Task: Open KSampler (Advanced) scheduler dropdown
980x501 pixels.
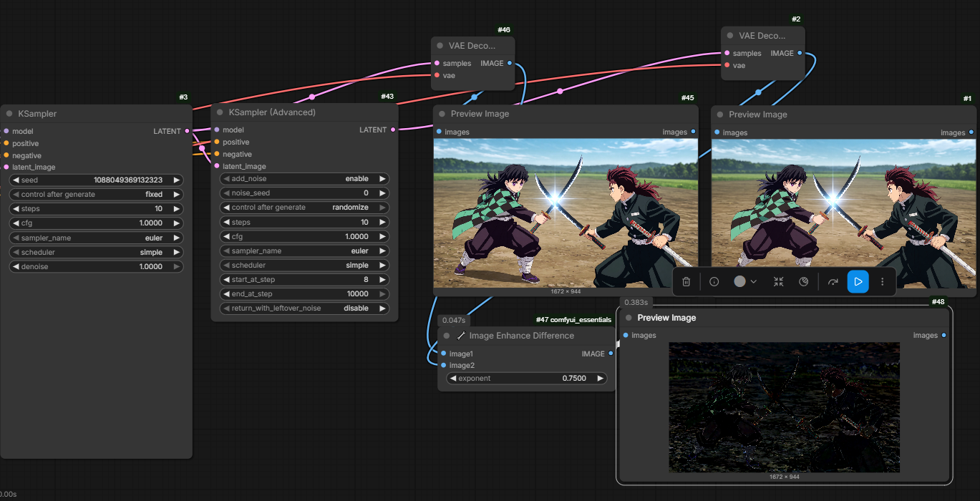Action: coord(304,266)
